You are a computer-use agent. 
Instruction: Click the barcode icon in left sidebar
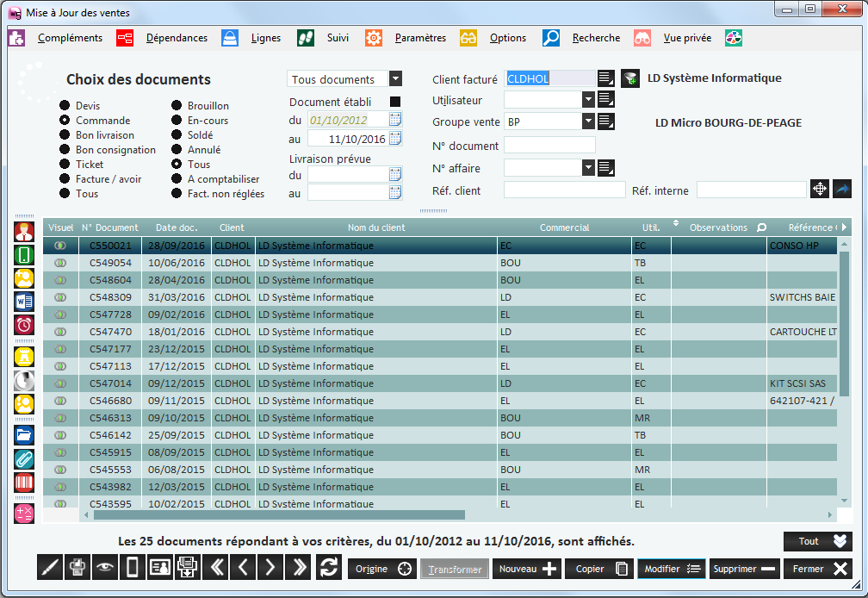24,483
